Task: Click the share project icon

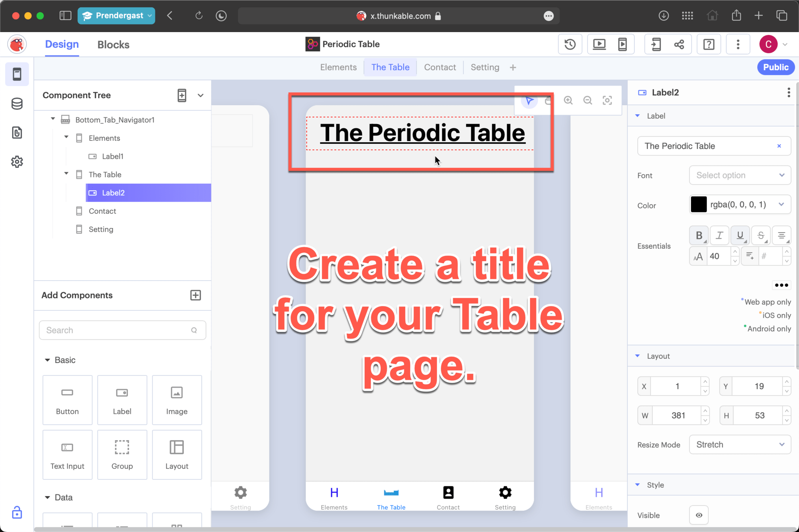Action: [679, 44]
